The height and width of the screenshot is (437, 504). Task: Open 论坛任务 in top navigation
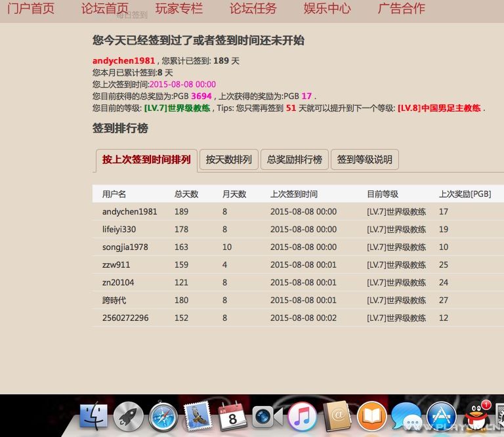(253, 9)
